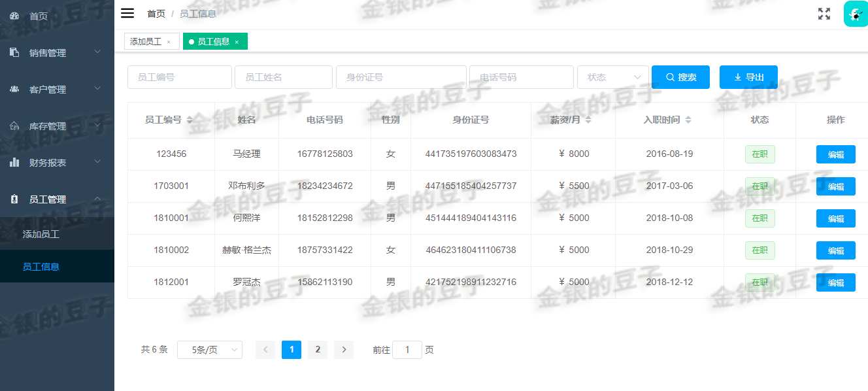
Task: Click the 导出 export button
Action: click(748, 76)
